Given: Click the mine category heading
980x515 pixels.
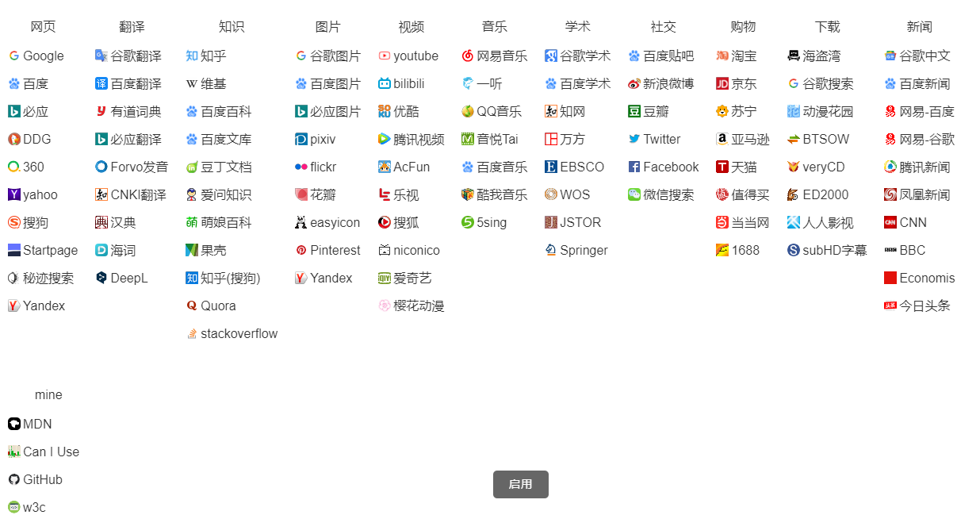Looking at the screenshot, I should 48,395.
